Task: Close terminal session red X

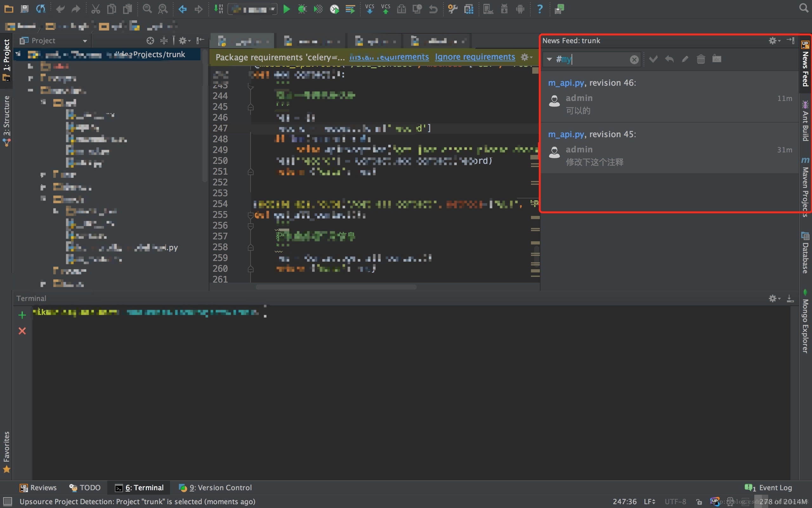Action: pyautogui.click(x=22, y=331)
